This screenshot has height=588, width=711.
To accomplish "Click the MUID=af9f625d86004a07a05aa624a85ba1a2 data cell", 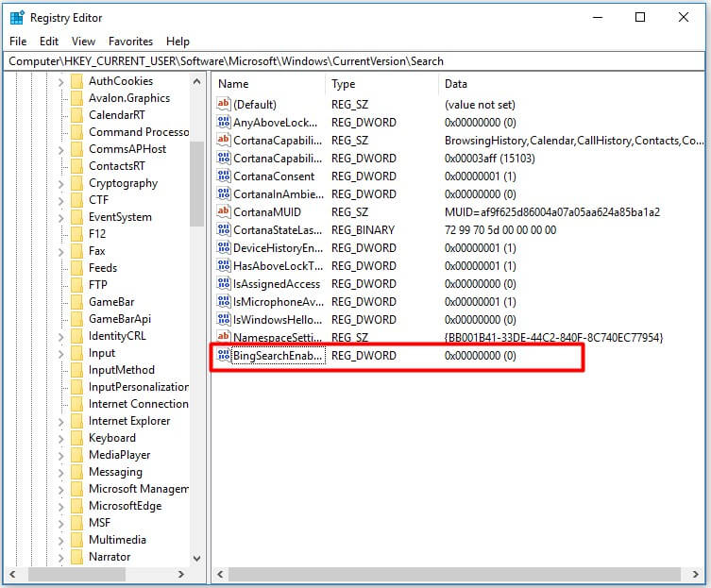I will pyautogui.click(x=552, y=212).
